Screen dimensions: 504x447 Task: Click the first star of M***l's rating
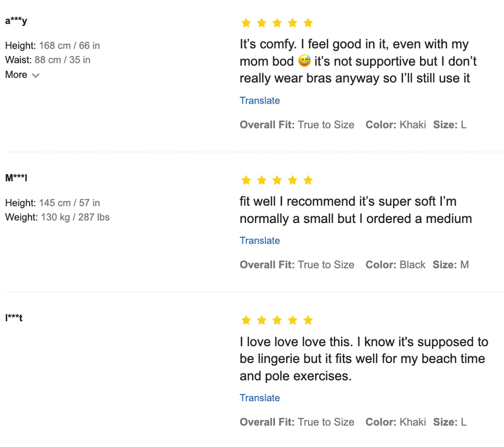tap(246, 180)
